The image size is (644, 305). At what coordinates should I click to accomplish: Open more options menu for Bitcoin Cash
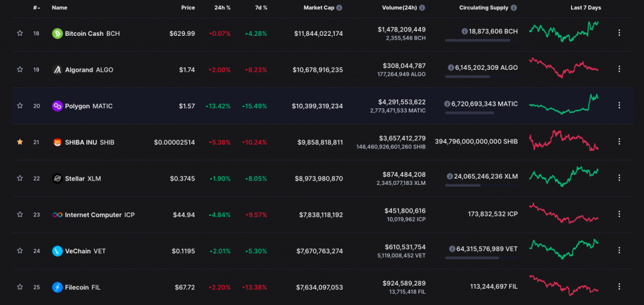(619, 33)
